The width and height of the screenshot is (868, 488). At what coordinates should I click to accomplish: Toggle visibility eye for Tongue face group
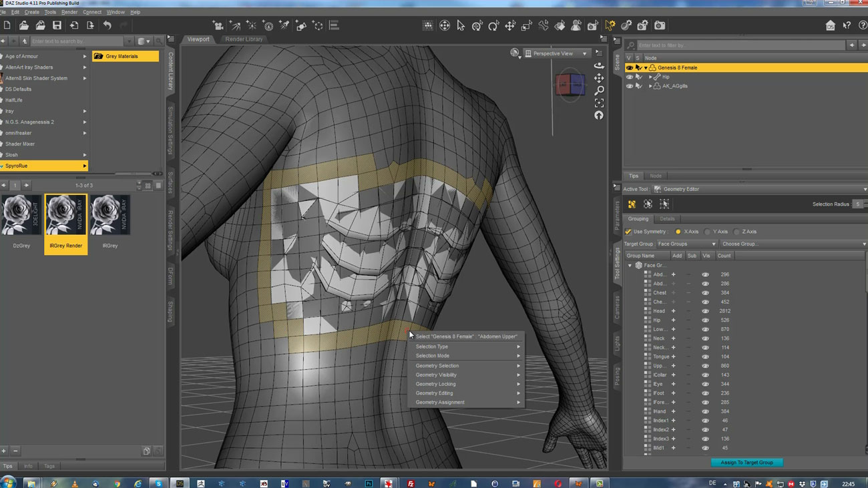pyautogui.click(x=705, y=356)
